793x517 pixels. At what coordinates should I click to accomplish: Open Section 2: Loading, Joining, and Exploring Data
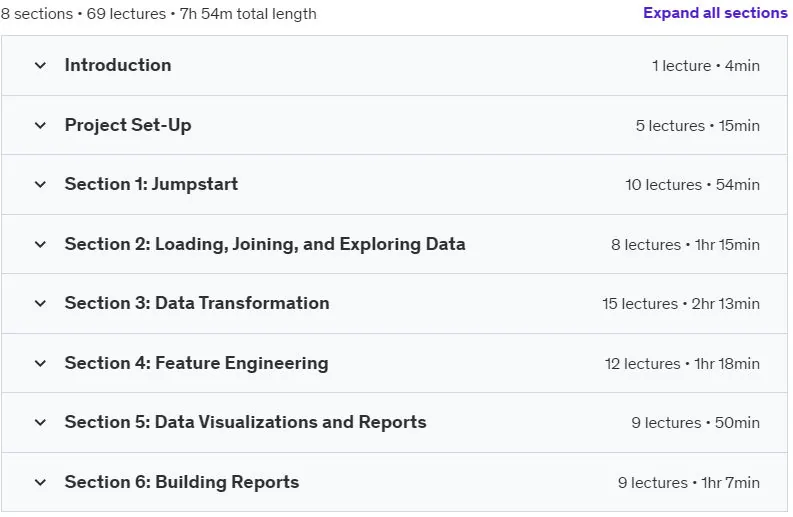coord(265,244)
